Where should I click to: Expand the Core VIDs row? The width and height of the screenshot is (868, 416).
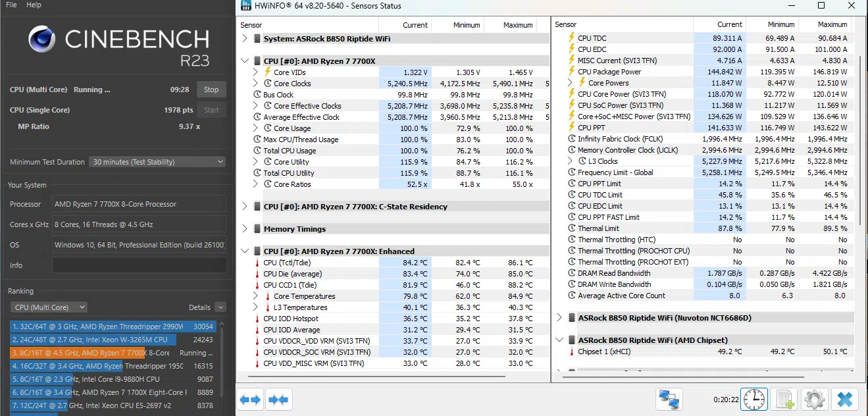255,72
